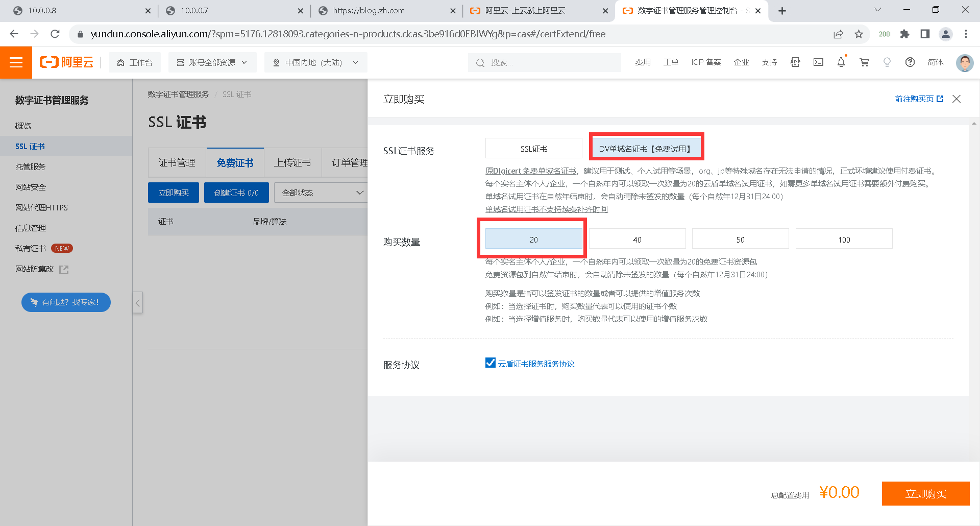Viewport: 980px width, 526px height.
Task: Close the 立即购买 purchase panel
Action: coord(957,99)
